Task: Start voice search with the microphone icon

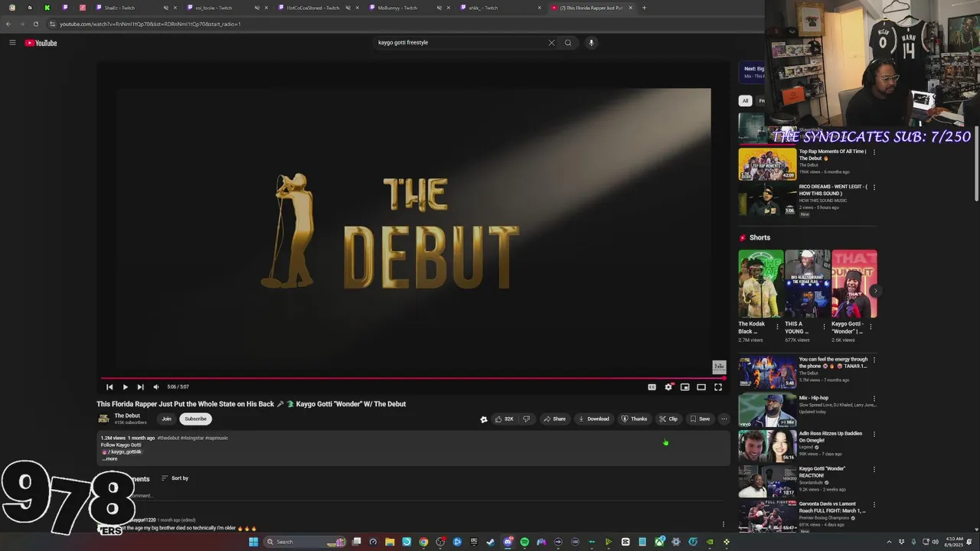Action: click(591, 43)
